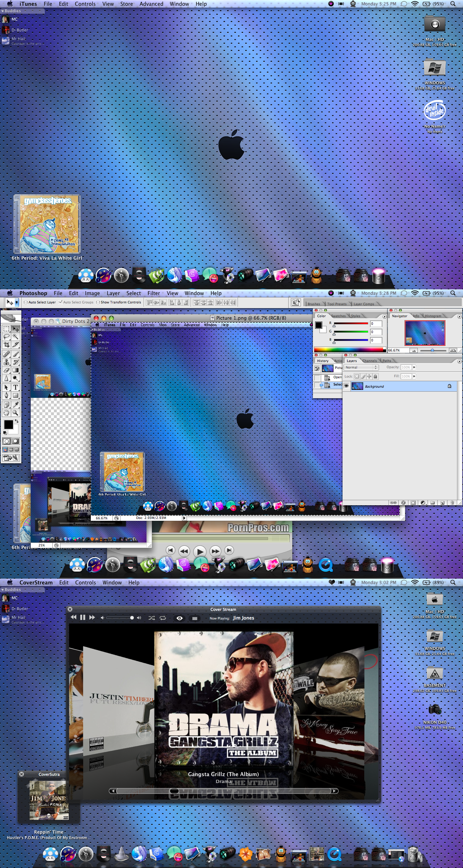Toggle Lock all in the Layers panel
Screen dimensions: 463x868
coord(375,376)
